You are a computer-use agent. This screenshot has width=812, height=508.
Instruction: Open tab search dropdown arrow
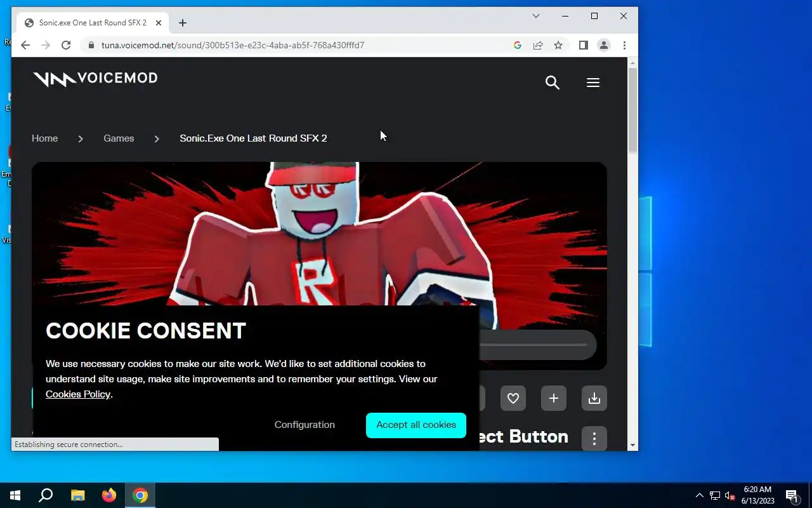[x=536, y=16]
